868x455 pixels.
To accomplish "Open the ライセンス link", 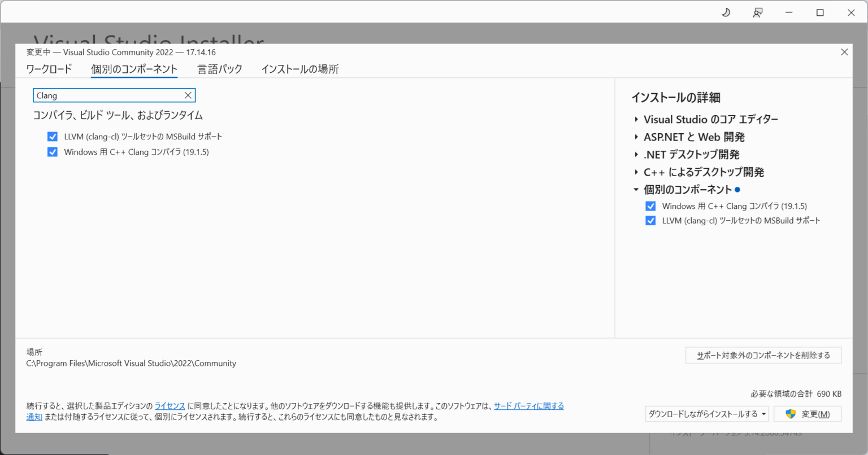I will 170,406.
